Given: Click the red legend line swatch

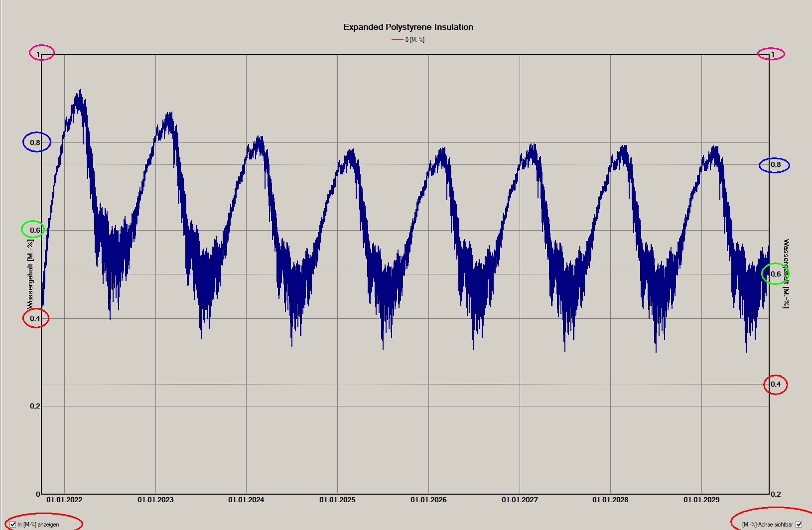Looking at the screenshot, I should click(397, 40).
